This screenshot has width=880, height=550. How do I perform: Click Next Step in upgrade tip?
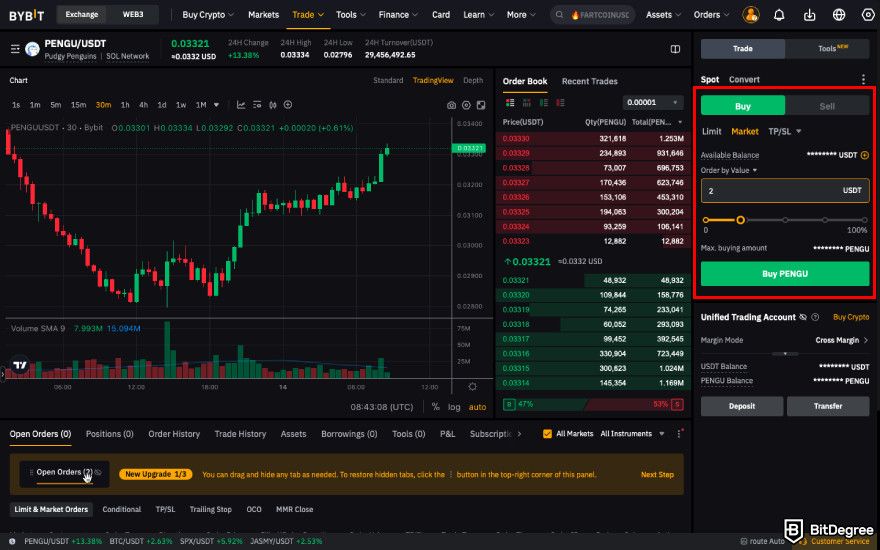(657, 475)
